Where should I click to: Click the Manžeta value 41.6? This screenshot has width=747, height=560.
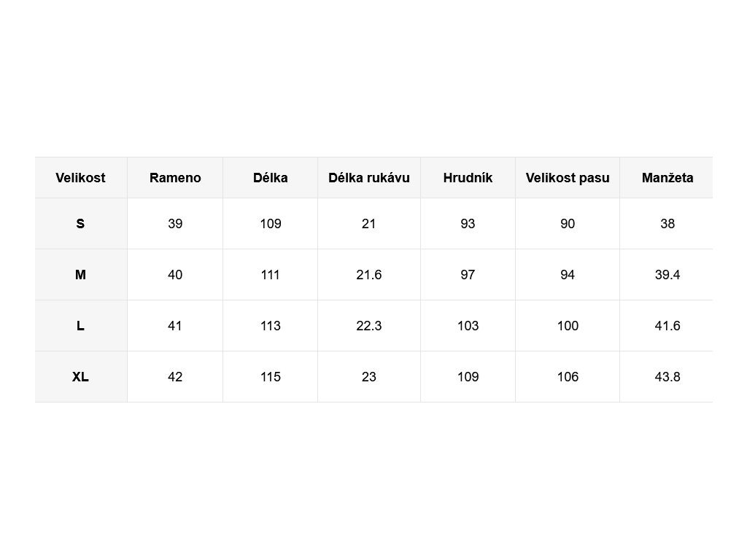[x=667, y=326]
